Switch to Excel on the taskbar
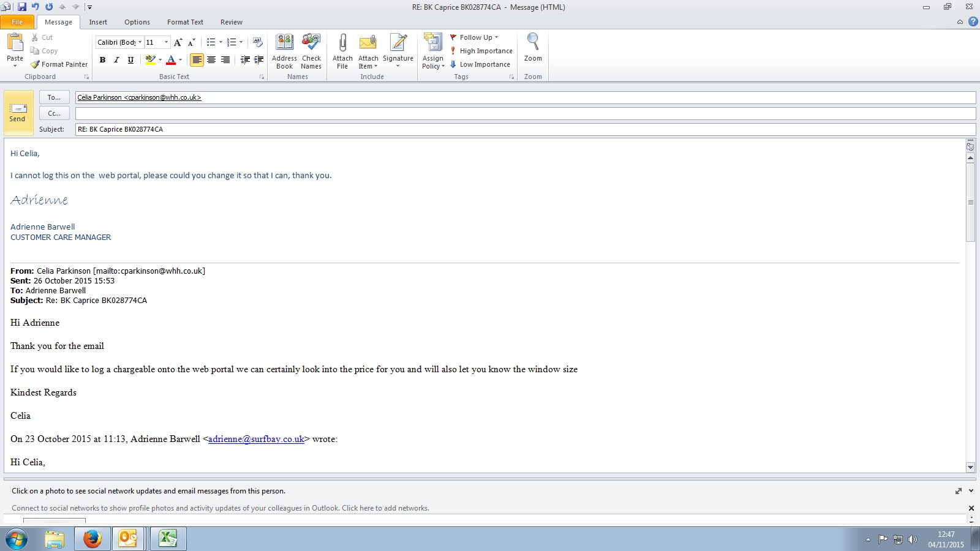Viewport: 980px width, 551px height. (168, 539)
